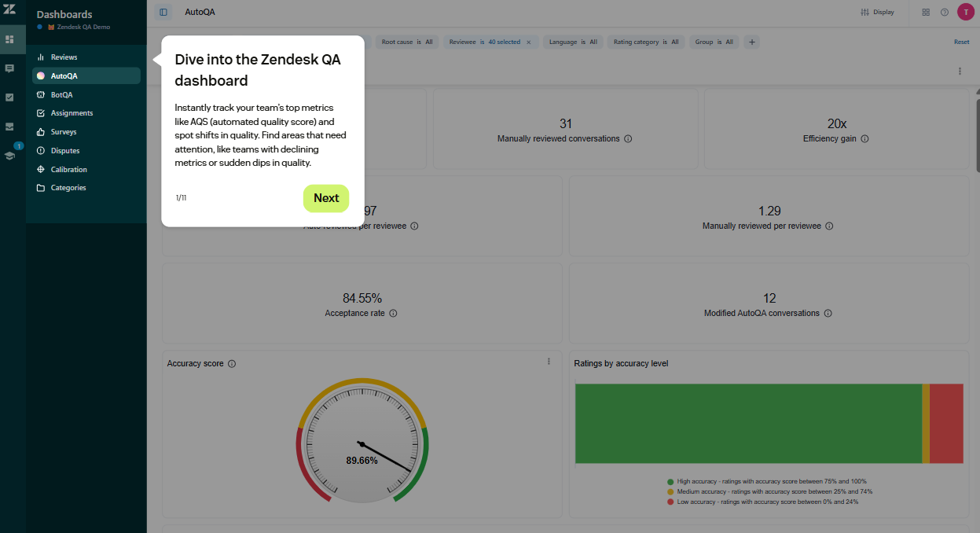Add a filter with the plus button
Viewport: 980px width, 533px height.
[751, 42]
